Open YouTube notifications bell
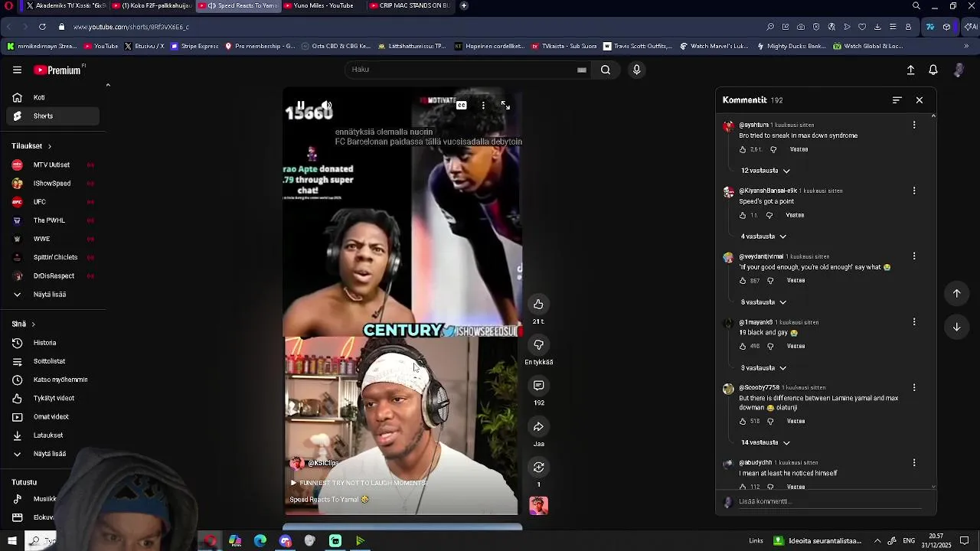 pyautogui.click(x=933, y=70)
